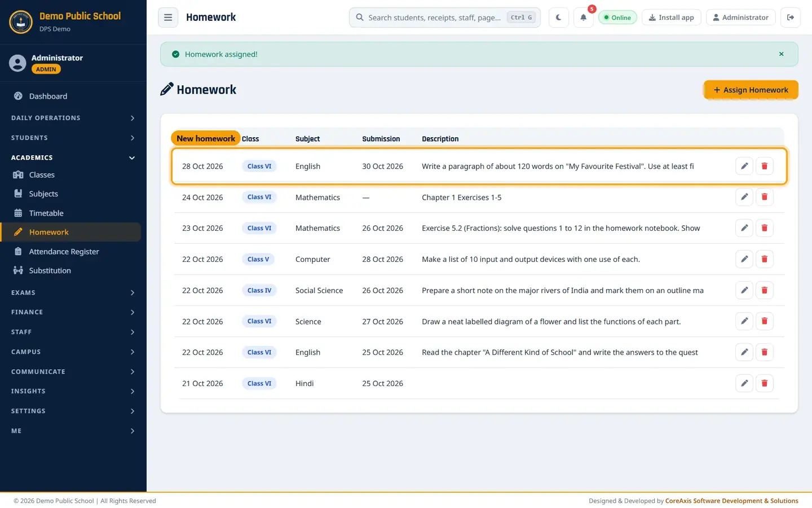Click the Assign Homework button

(x=751, y=90)
